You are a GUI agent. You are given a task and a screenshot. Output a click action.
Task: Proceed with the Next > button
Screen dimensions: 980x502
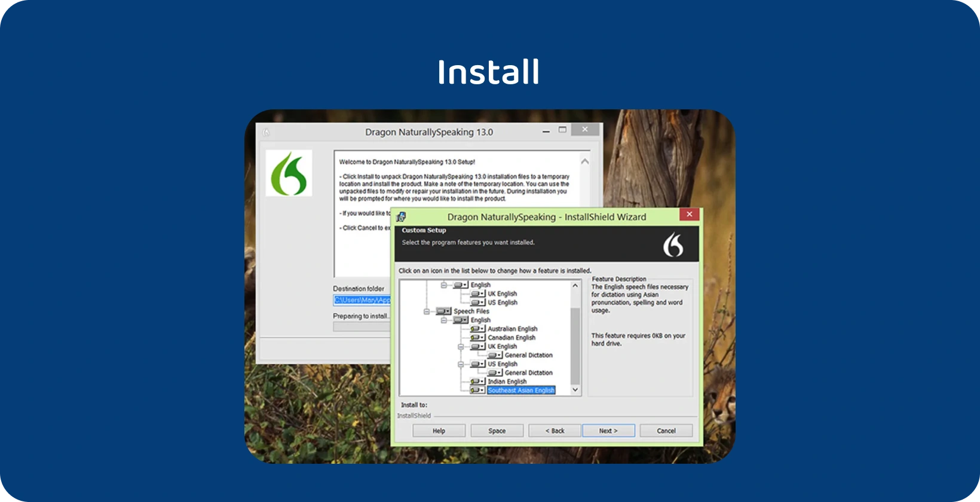point(608,431)
